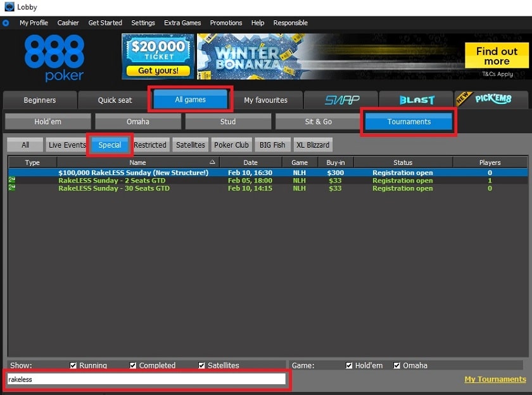Switch to My favourites tab
This screenshot has height=395, width=532.
tap(265, 100)
